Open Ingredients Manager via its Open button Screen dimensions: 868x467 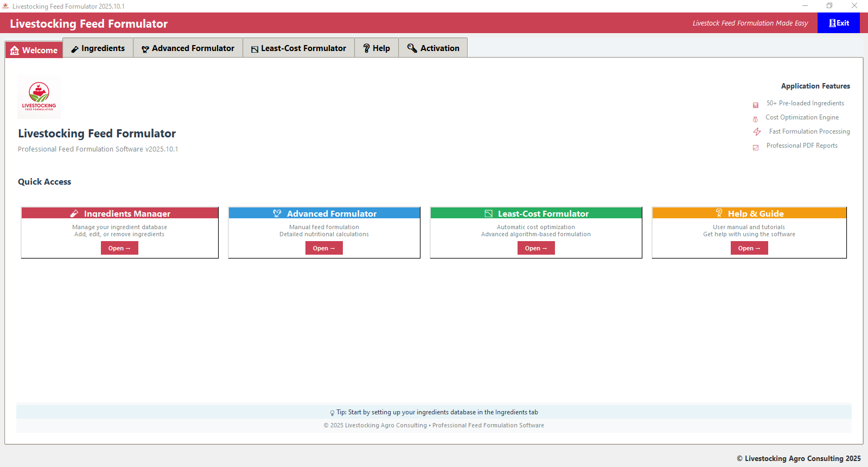click(x=119, y=248)
